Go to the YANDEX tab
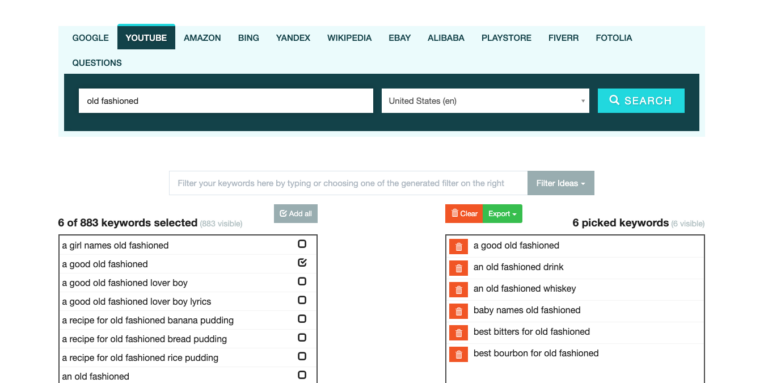This screenshot has width=768, height=383. tap(293, 38)
